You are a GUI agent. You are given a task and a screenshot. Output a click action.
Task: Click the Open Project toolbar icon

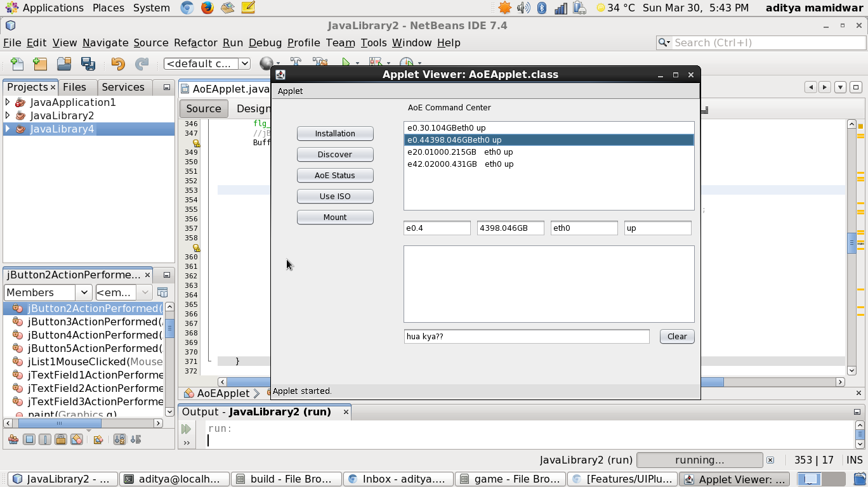(x=64, y=63)
